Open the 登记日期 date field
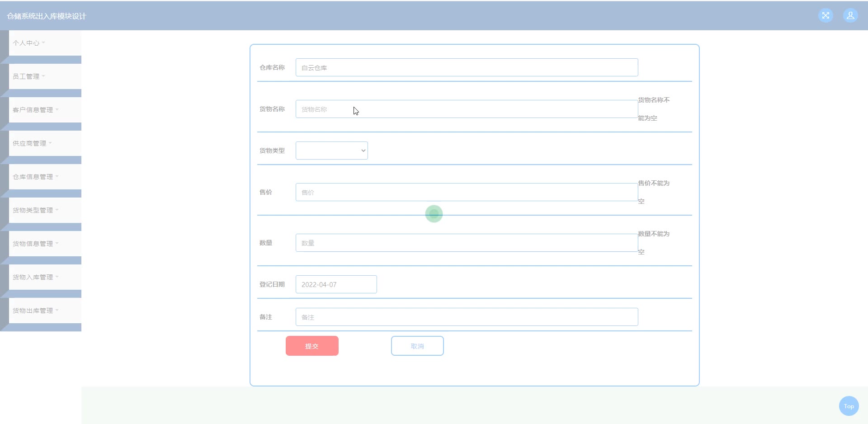Image resolution: width=868 pixels, height=424 pixels. (336, 284)
